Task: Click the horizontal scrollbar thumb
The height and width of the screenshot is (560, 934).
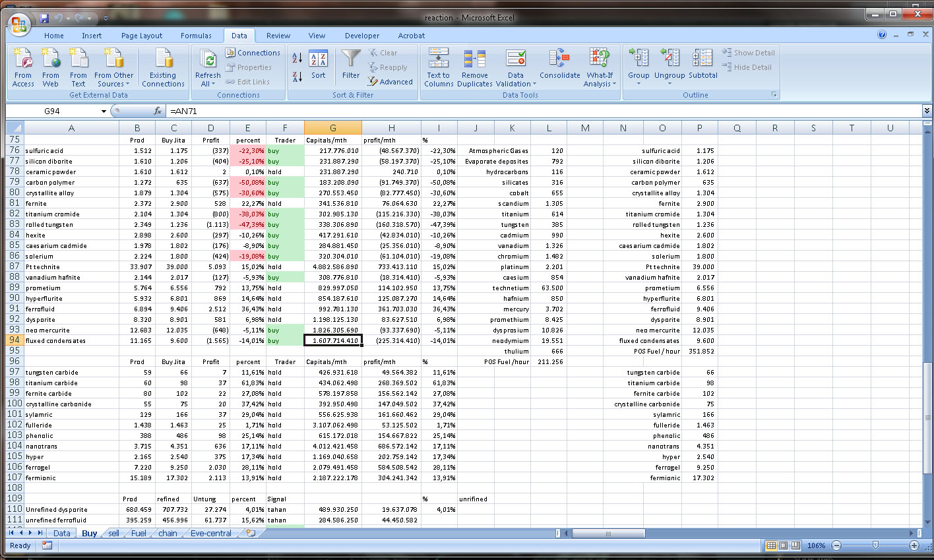Action: [607, 533]
